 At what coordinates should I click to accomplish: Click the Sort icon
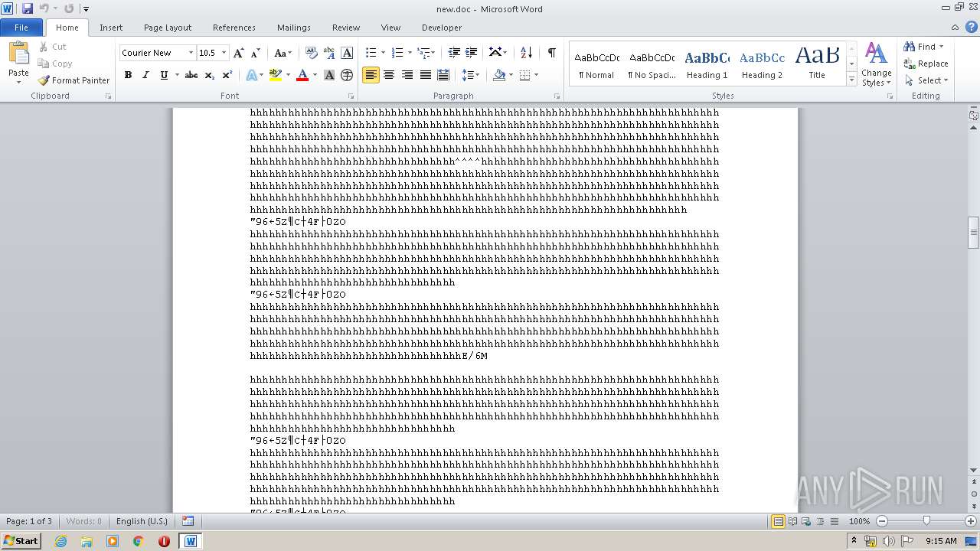[x=526, y=53]
